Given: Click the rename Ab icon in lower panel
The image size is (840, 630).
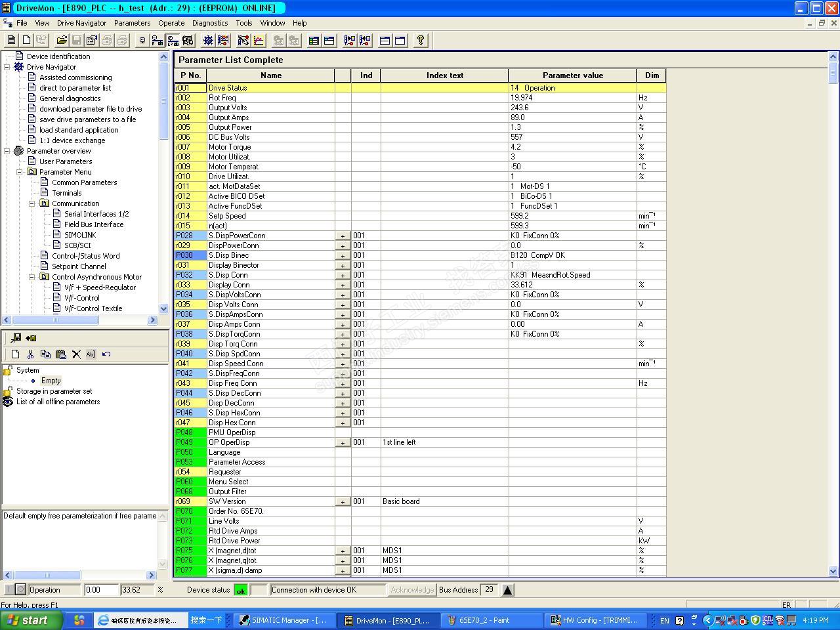Looking at the screenshot, I should coord(91,354).
